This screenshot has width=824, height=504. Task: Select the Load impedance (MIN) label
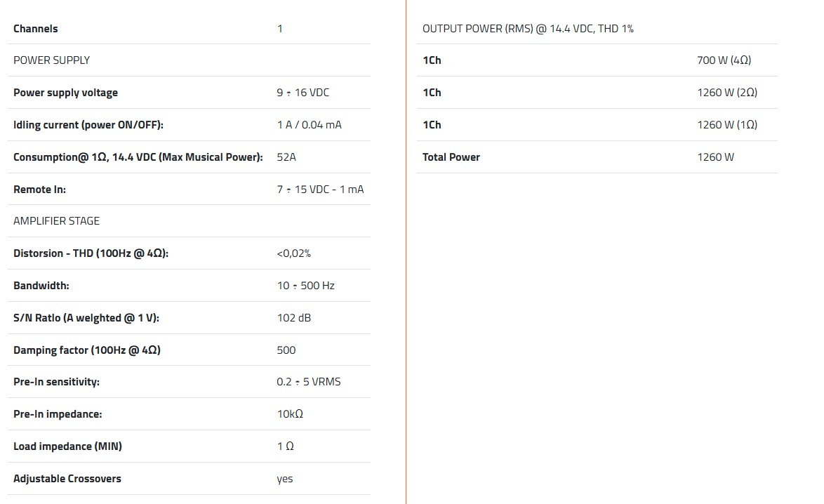pos(67,446)
